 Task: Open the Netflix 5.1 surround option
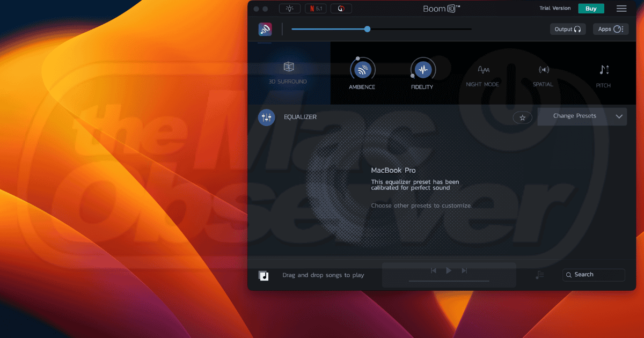click(316, 9)
